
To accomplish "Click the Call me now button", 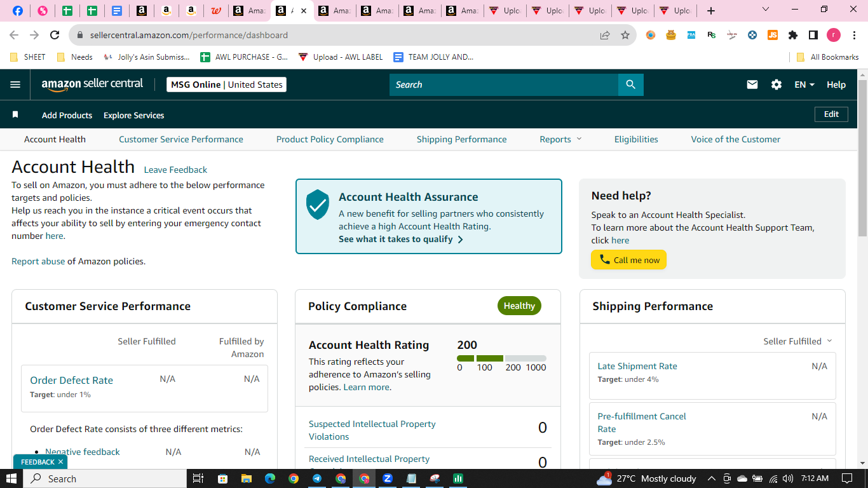I will 629,259.
